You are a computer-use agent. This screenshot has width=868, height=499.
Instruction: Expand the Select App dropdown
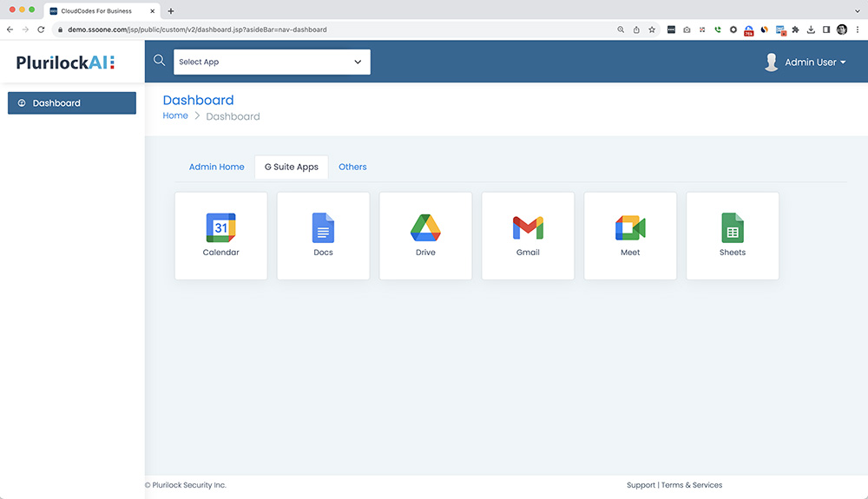pyautogui.click(x=272, y=62)
